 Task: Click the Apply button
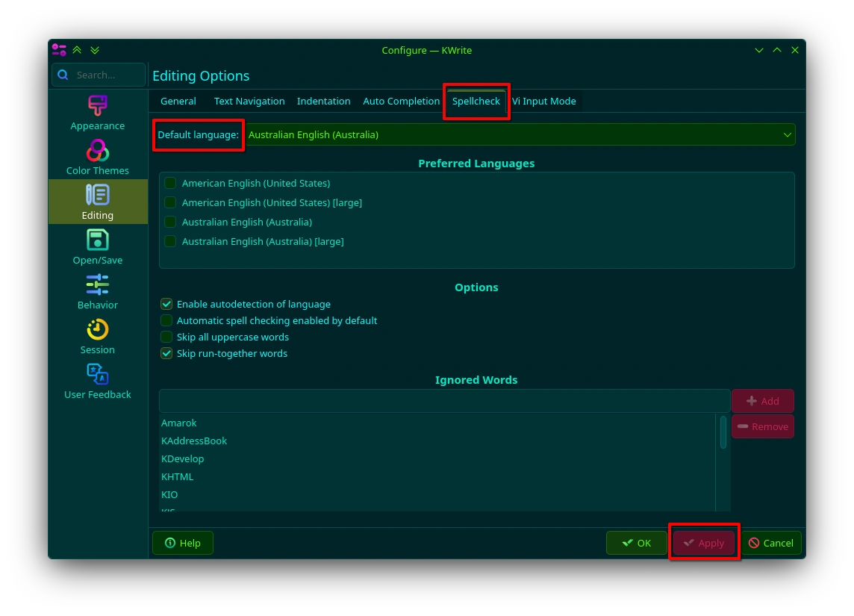coord(704,543)
